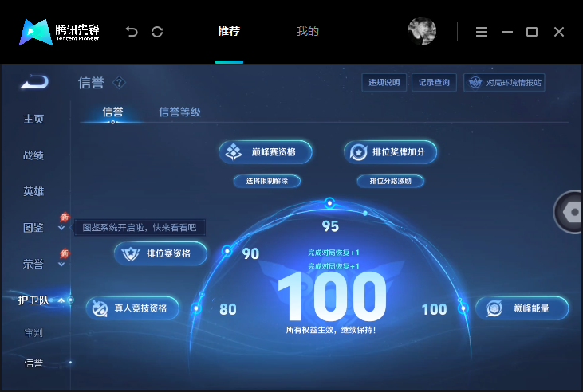Click the 排位分路激励 pill
Viewport: 583px width, 392px height.
391,181
